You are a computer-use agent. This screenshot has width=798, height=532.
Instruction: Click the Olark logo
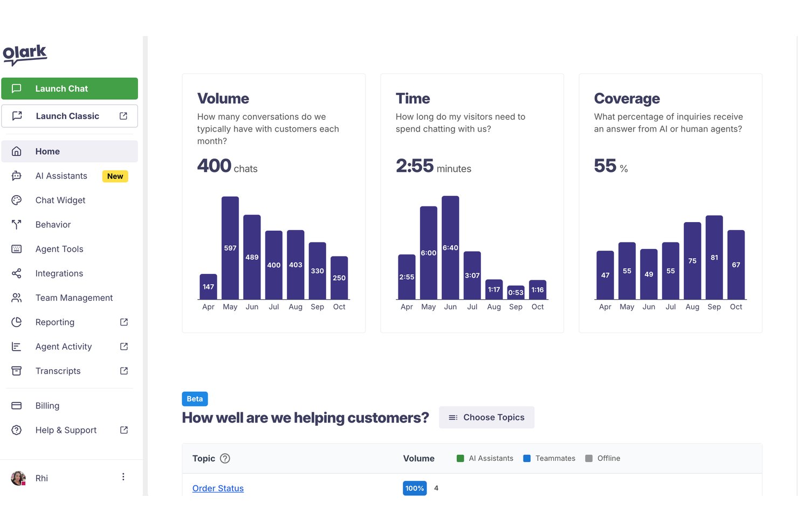click(x=25, y=54)
